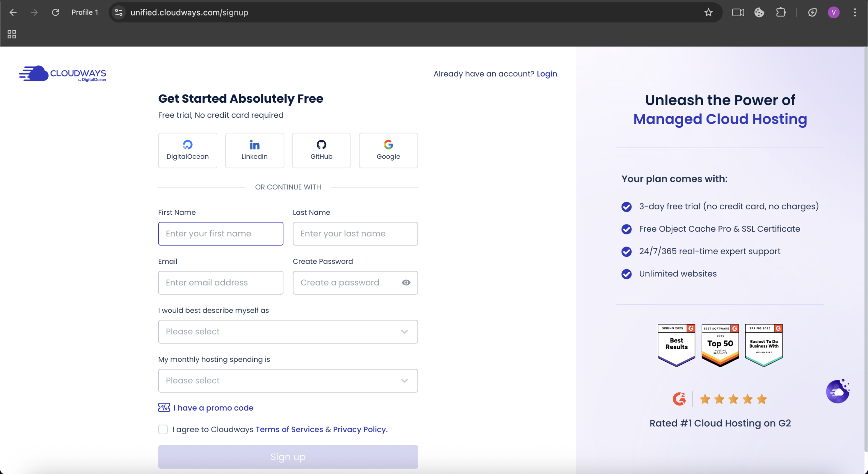Screen dimensions: 868x474
Task: Click the G2 logo beside the stars
Action: 679,399
